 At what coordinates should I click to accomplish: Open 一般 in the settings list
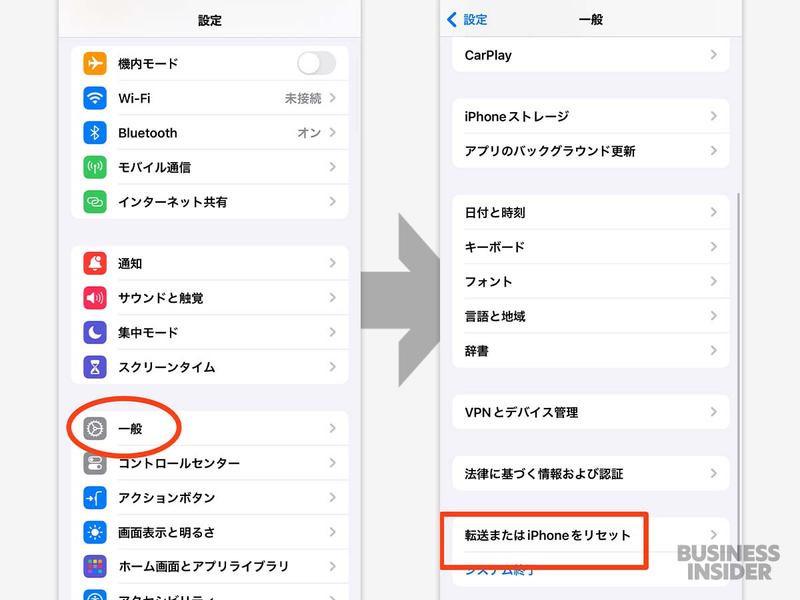(210, 429)
